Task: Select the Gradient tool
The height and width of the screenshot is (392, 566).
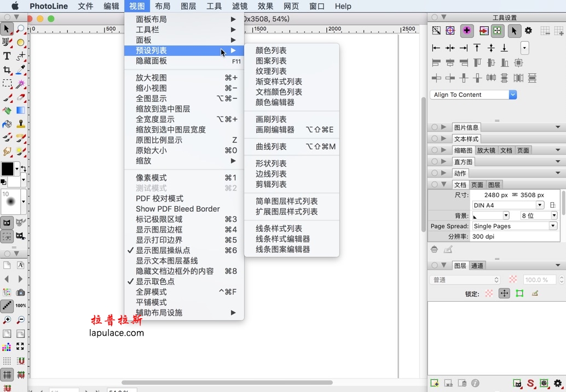Action: [x=21, y=111]
